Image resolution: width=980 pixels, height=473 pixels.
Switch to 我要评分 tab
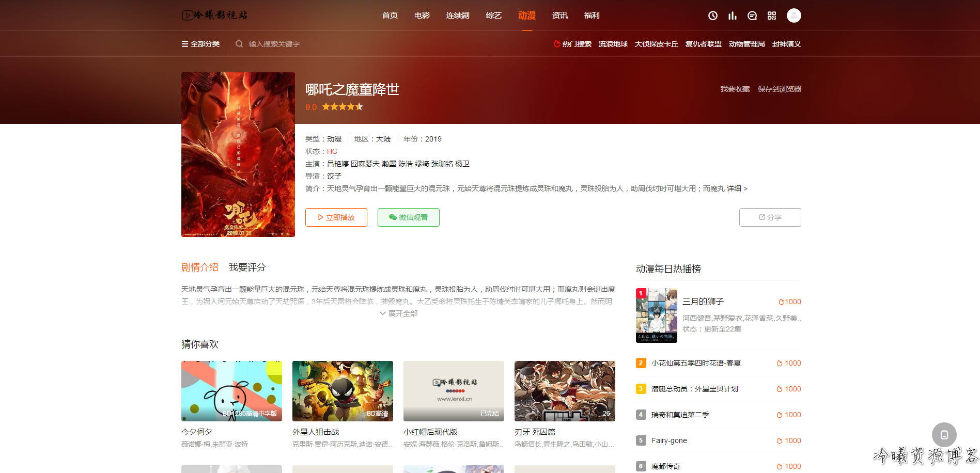(x=247, y=267)
